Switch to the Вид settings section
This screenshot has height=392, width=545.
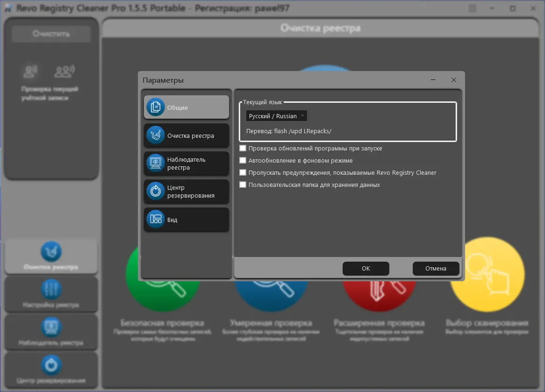pyautogui.click(x=186, y=219)
